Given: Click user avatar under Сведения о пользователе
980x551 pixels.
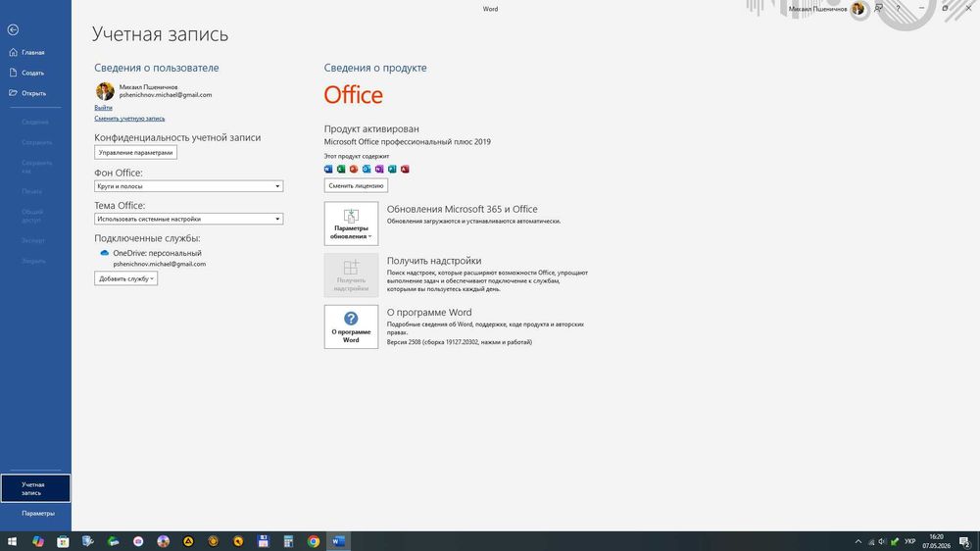Looking at the screenshot, I should click(x=105, y=91).
